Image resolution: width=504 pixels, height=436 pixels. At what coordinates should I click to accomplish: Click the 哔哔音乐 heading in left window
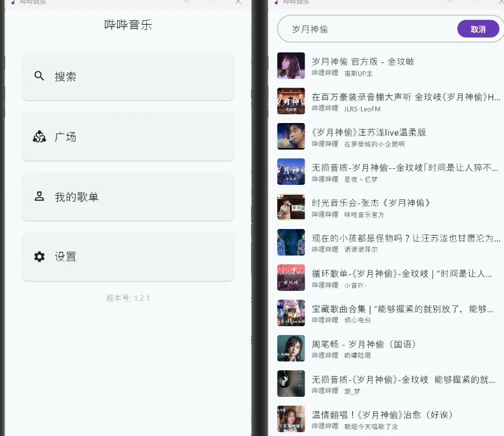pyautogui.click(x=128, y=25)
